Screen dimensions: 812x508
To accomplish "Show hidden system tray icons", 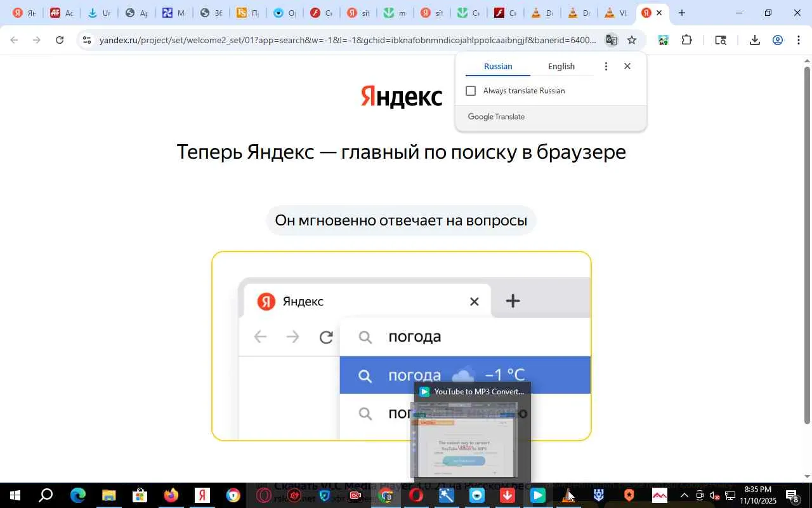I will point(684,496).
